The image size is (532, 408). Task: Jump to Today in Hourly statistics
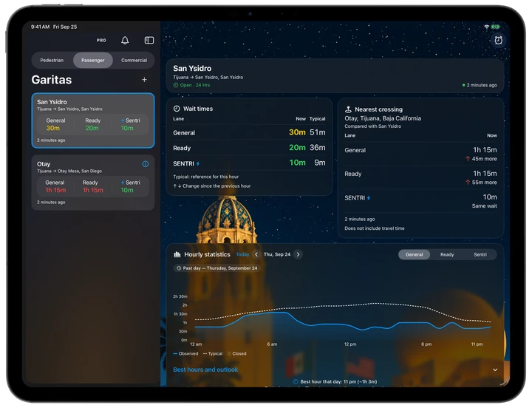click(x=242, y=254)
